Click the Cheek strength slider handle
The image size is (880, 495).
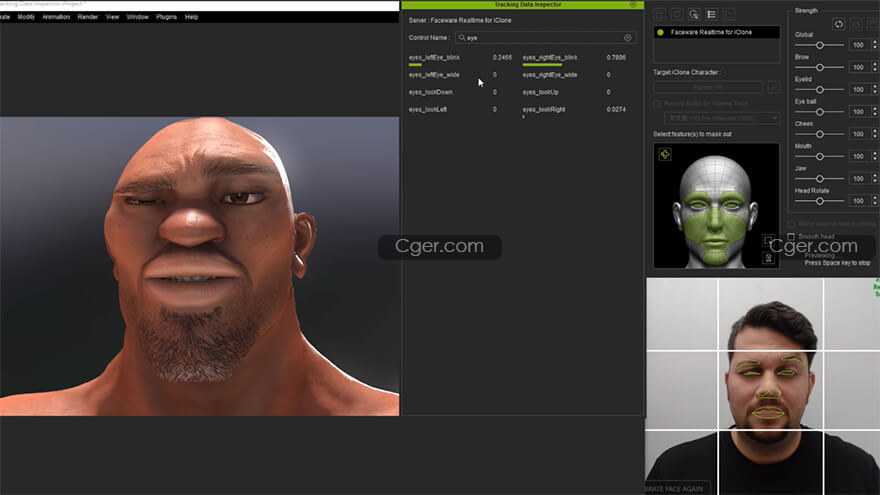[820, 134]
